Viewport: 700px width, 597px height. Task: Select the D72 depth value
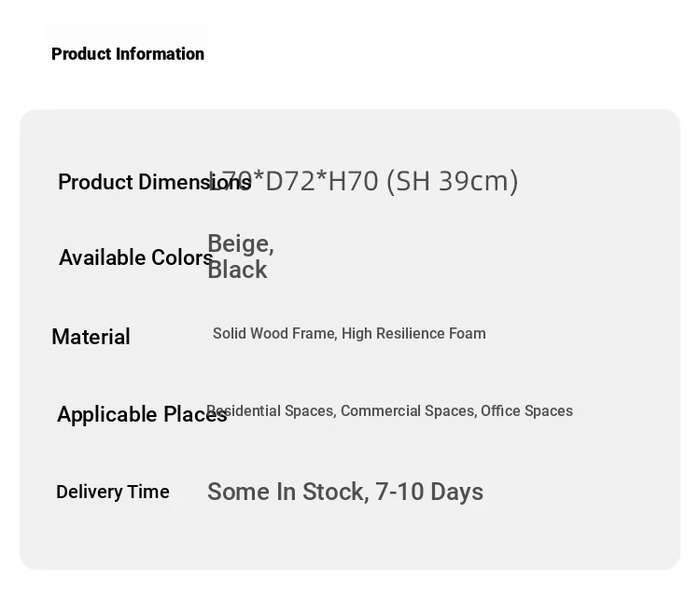290,181
